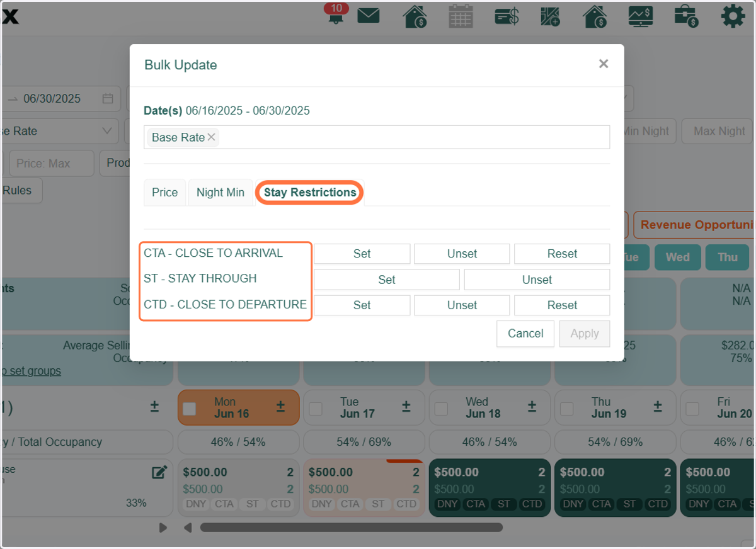The image size is (756, 549).
Task: Select the Stay Restrictions tab
Action: point(310,193)
